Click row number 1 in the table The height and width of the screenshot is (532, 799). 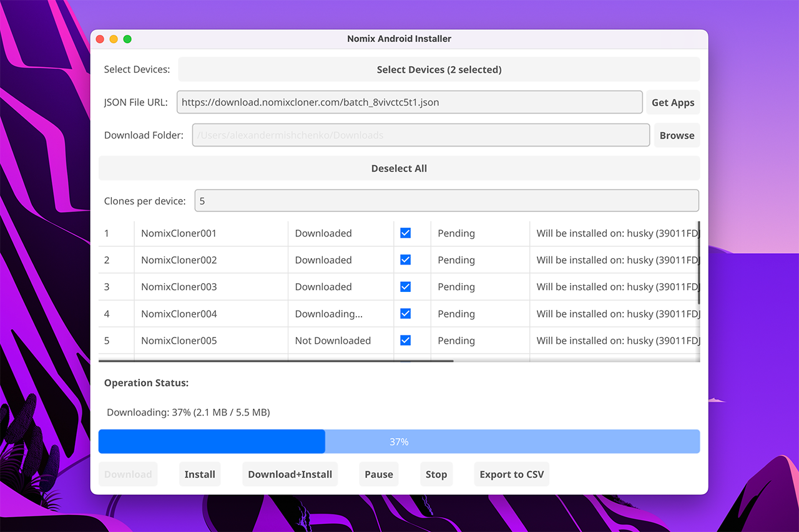(107, 233)
